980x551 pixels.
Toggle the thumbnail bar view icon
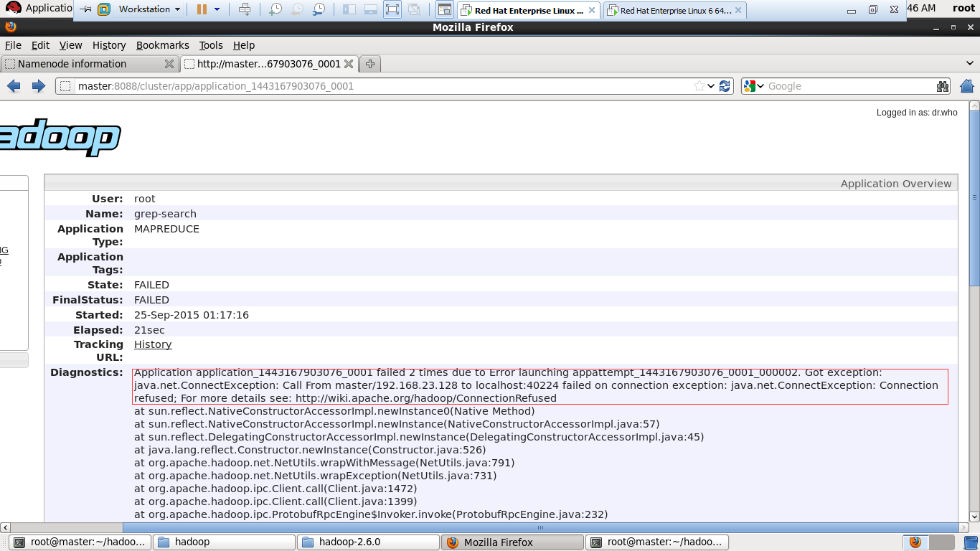[x=371, y=9]
